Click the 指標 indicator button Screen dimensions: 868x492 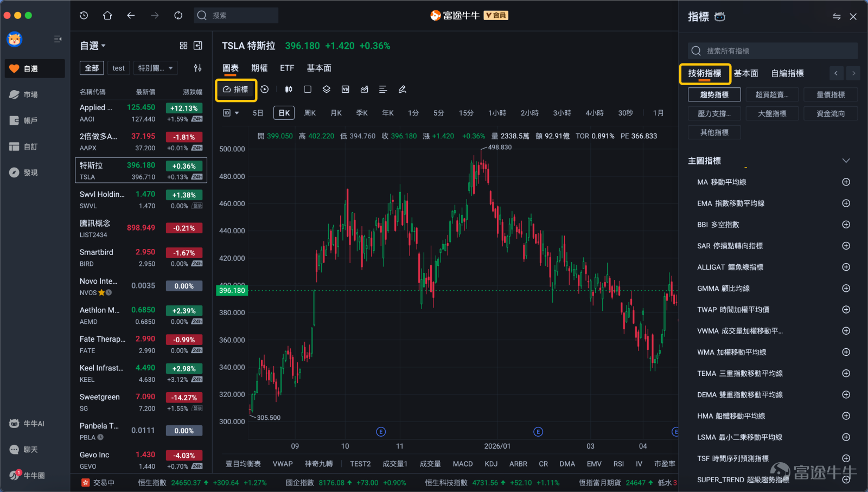[236, 90]
